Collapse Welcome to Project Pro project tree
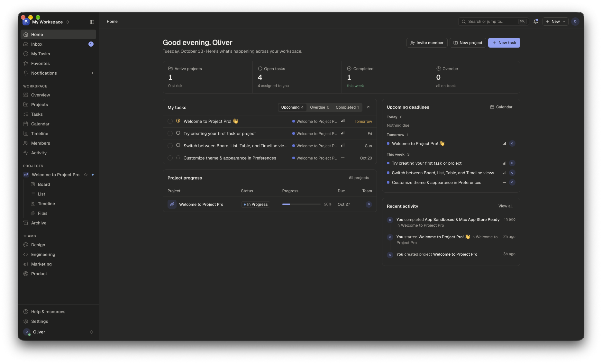Screen dimensions: 602x364 pyautogui.click(x=26, y=175)
